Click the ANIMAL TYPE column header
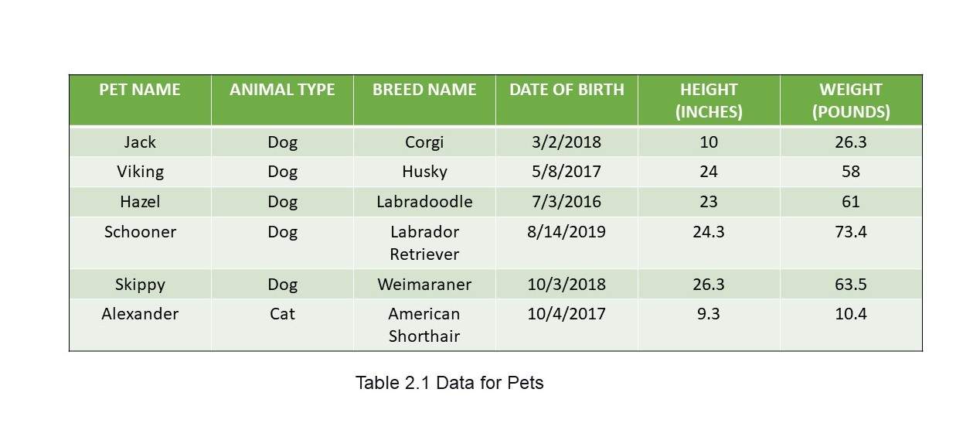This screenshot has height=447, width=980. click(282, 101)
